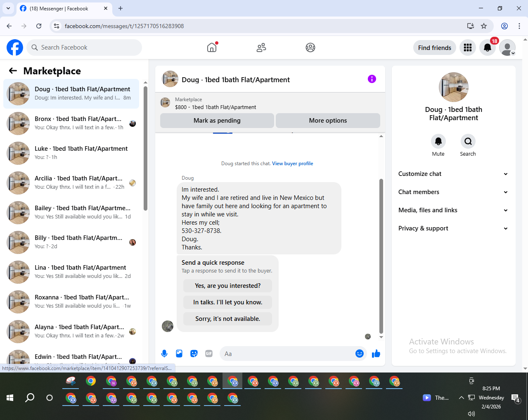Image resolution: width=528 pixels, height=420 pixels.
Task: Show hidden system tray icons chevron
Action: tap(461, 398)
